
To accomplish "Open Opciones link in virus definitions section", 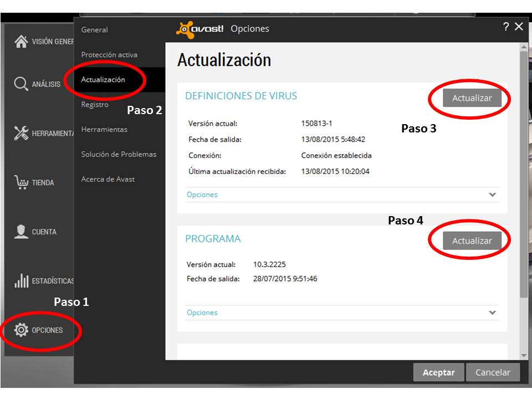I will [202, 195].
